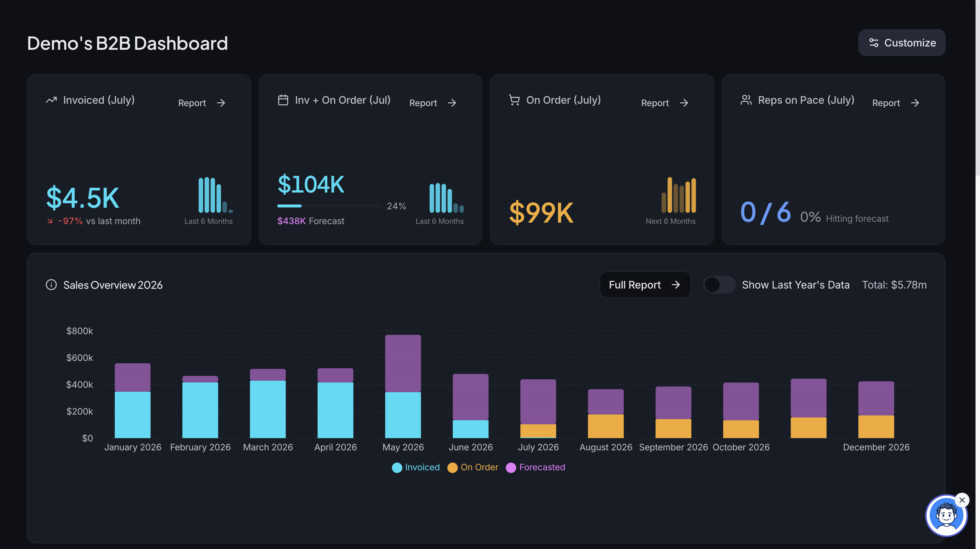Dismiss the chat avatar with its X

click(x=962, y=500)
